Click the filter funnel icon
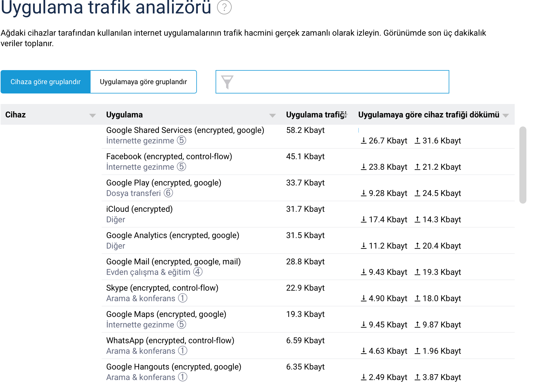Image resolution: width=541 pixels, height=392 pixels. coord(227,82)
